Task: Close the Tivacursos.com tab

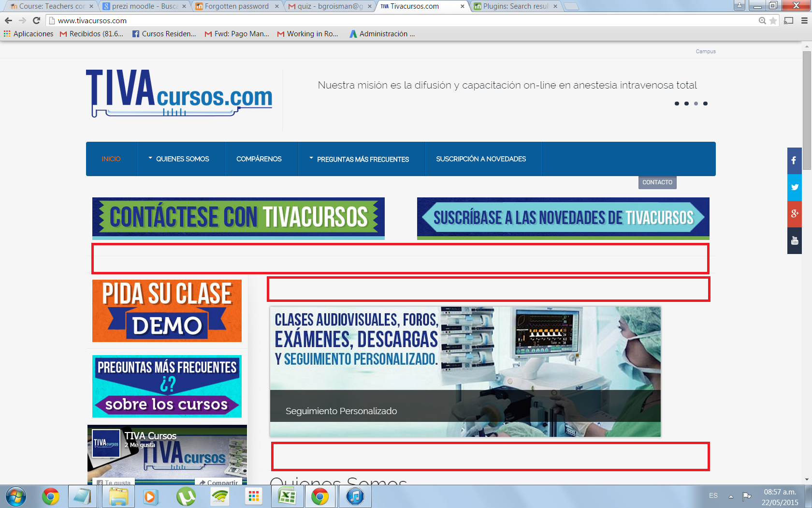Action: coord(463,6)
